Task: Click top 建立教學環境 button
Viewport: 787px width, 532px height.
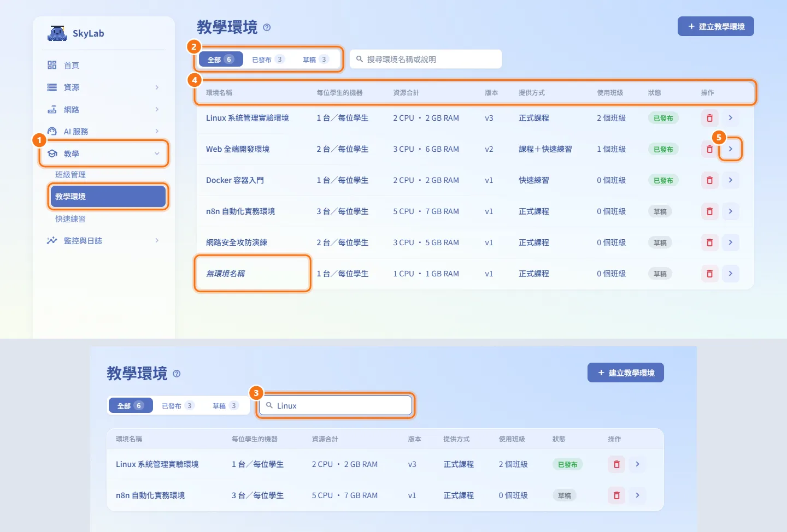Action: tap(716, 26)
